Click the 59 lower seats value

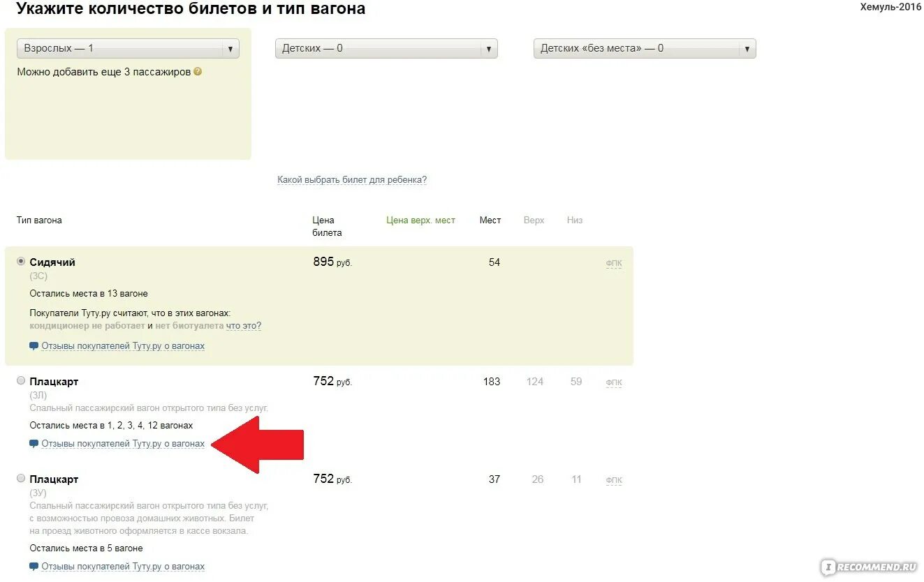coord(576,382)
